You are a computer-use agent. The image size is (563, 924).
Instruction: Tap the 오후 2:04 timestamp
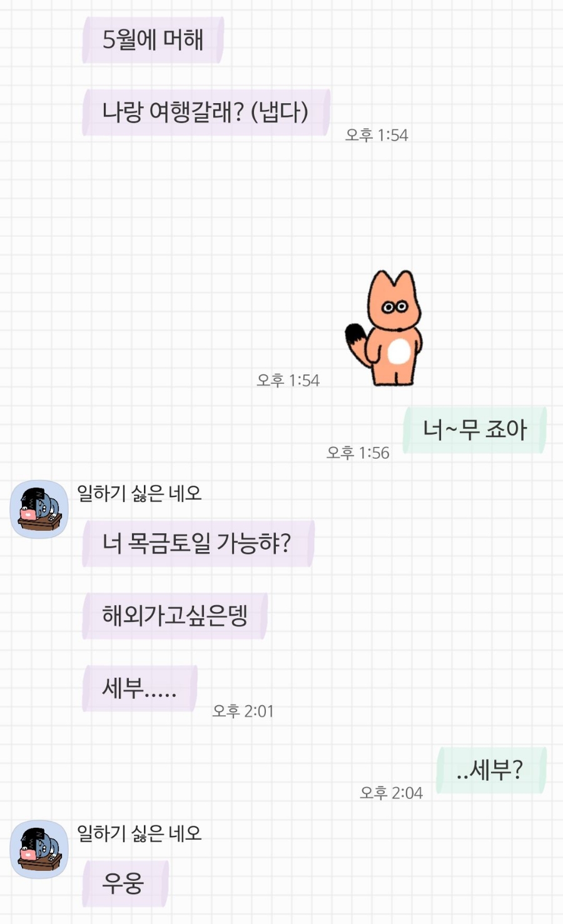click(391, 793)
